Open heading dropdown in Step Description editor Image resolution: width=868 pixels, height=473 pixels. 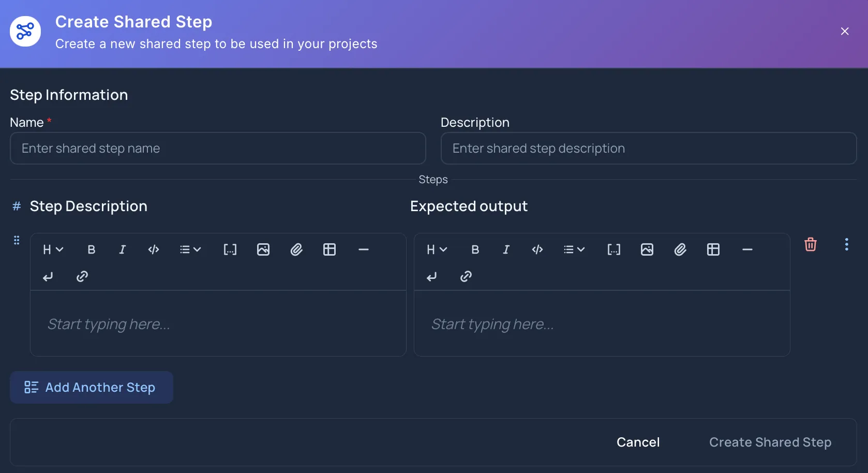(53, 249)
